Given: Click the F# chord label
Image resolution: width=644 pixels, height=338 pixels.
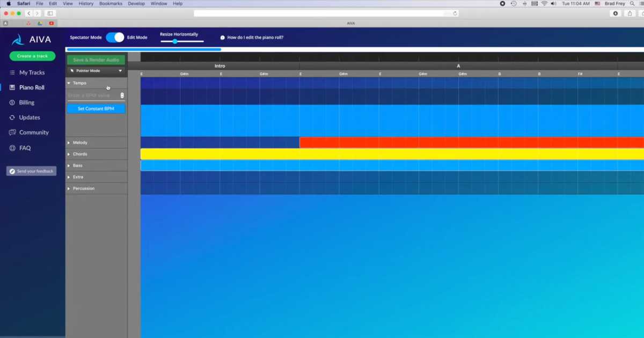Looking at the screenshot, I should (580, 74).
